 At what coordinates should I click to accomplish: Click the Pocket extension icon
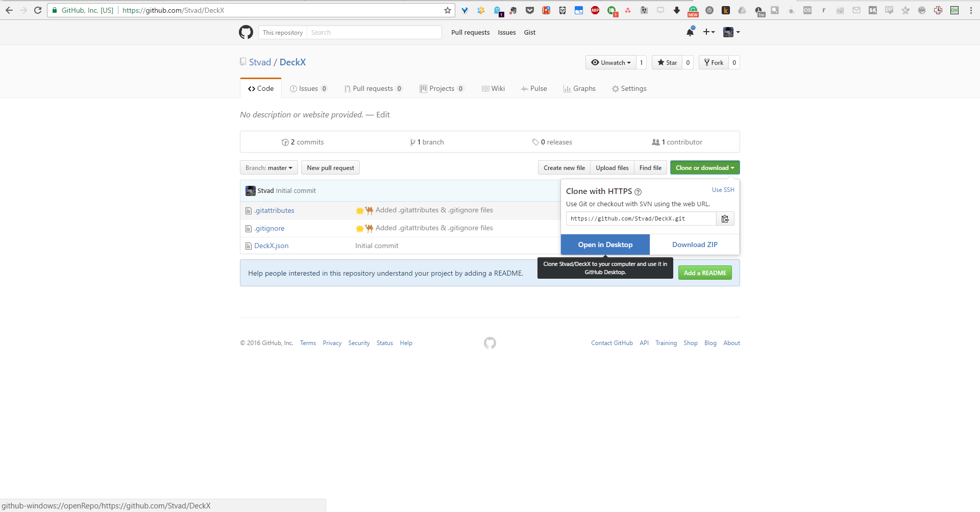tap(530, 10)
